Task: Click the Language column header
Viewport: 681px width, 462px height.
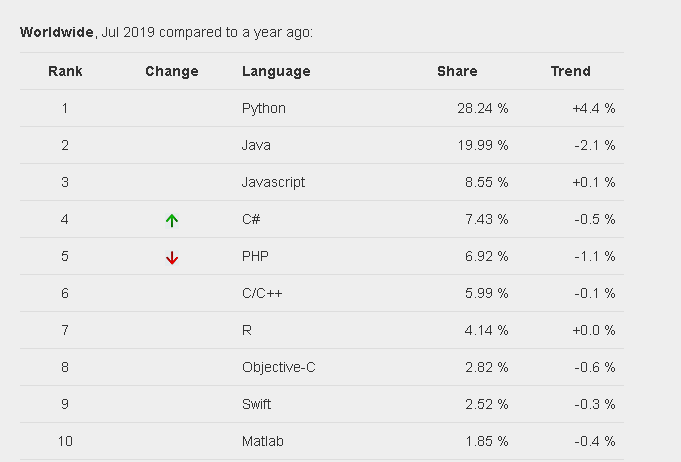Action: pos(276,71)
